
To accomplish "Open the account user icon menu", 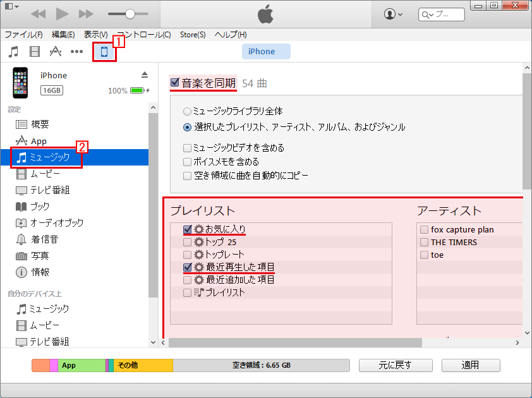I will pyautogui.click(x=393, y=15).
